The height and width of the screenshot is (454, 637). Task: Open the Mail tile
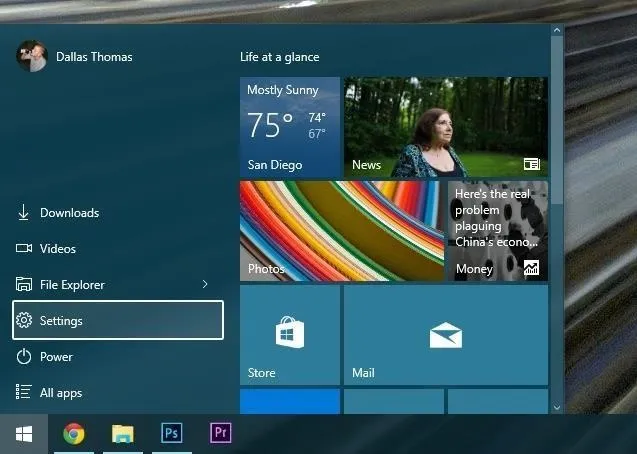pos(446,335)
